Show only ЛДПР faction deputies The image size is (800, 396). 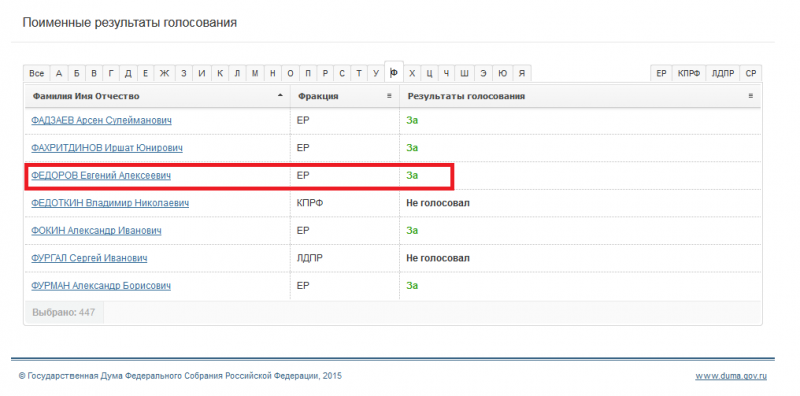723,74
